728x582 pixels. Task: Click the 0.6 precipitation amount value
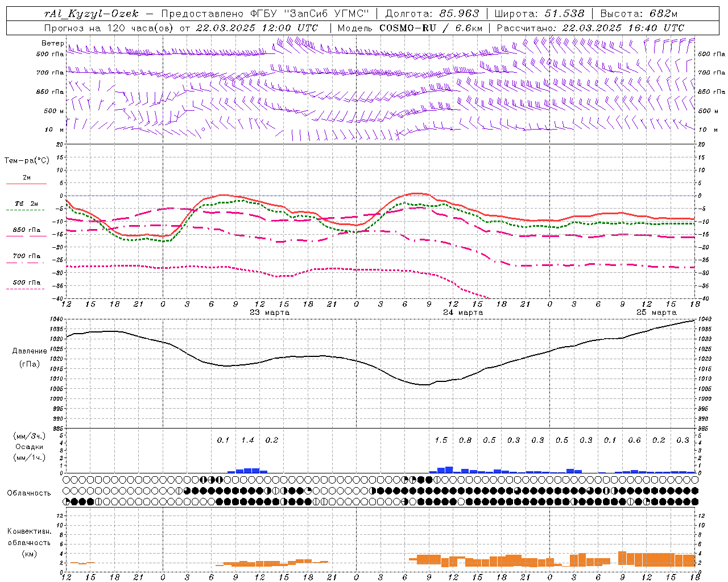634,440
